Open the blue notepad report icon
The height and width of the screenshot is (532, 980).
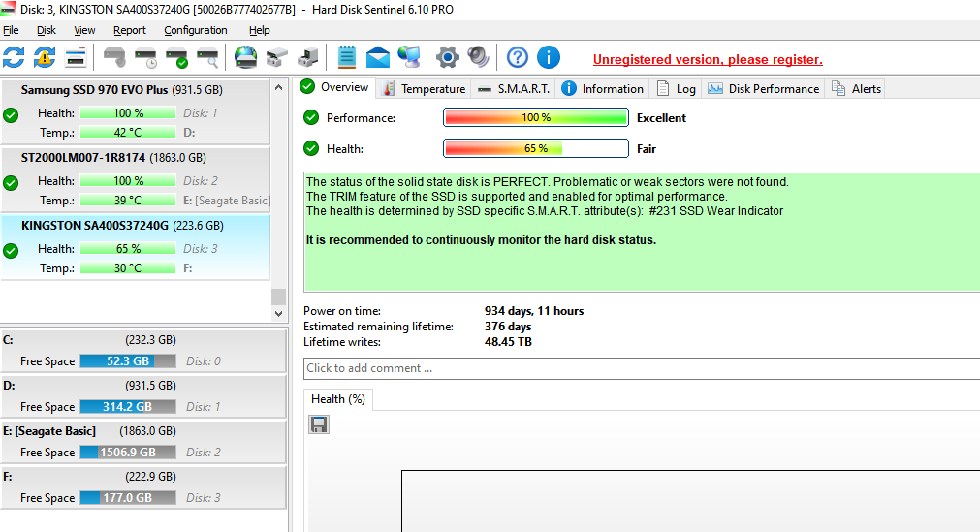(347, 57)
